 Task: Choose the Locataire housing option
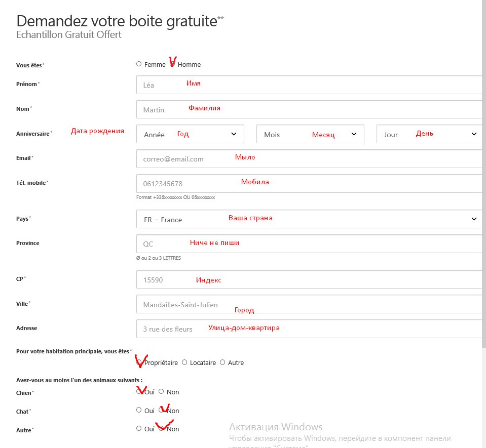pyautogui.click(x=184, y=362)
